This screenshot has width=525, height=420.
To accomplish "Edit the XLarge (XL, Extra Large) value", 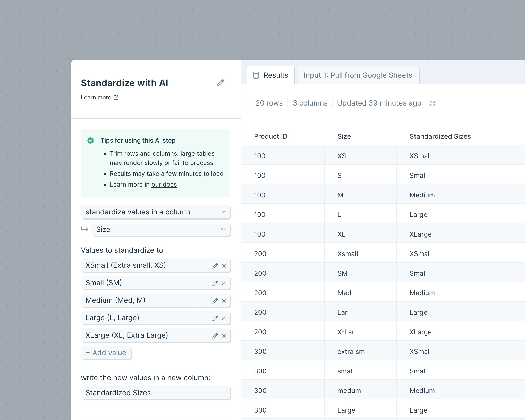I will pyautogui.click(x=215, y=336).
